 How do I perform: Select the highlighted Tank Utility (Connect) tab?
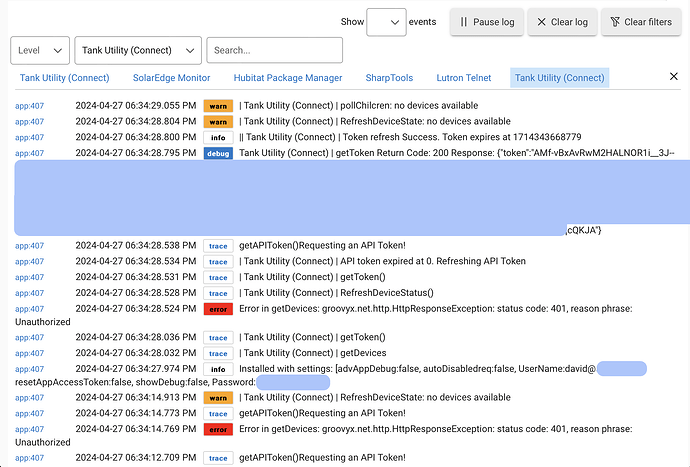click(559, 78)
